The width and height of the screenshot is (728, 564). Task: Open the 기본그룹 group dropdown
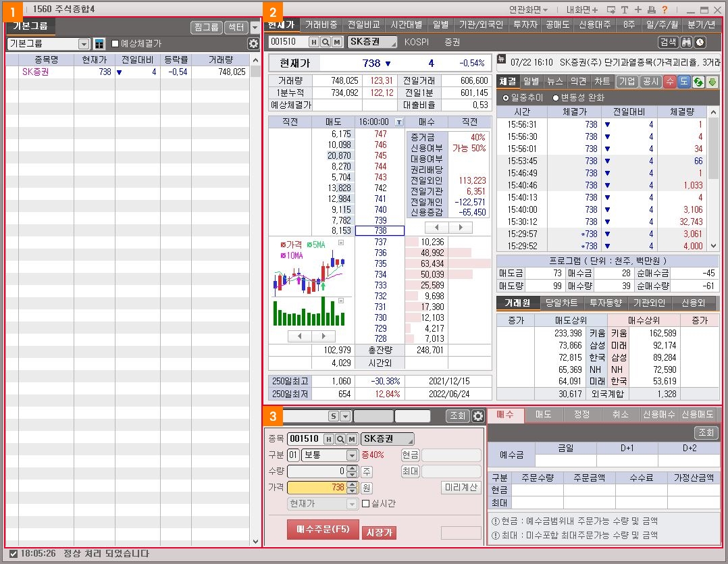84,44
